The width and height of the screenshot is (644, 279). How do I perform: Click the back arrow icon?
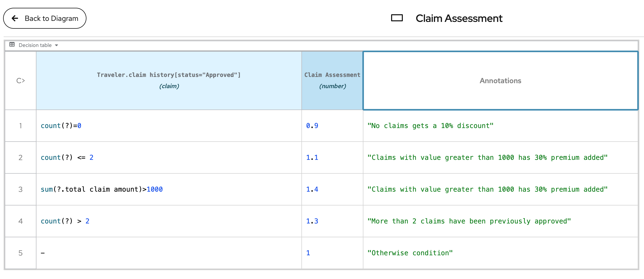click(x=15, y=18)
